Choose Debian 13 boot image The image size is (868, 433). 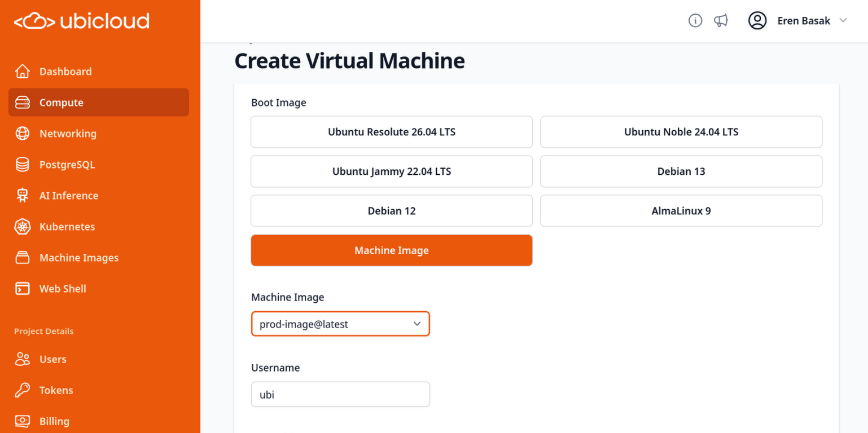[x=681, y=171]
